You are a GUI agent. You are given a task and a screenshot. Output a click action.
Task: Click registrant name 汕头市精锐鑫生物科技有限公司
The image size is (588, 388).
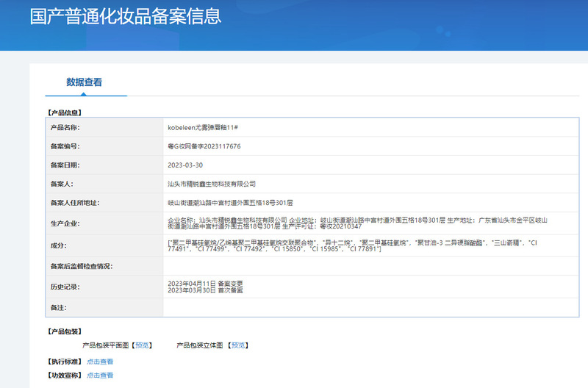pyautogui.click(x=212, y=184)
